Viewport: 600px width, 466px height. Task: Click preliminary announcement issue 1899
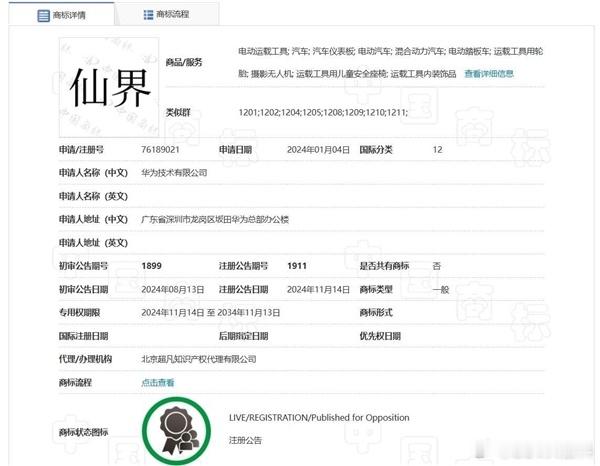tap(151, 266)
